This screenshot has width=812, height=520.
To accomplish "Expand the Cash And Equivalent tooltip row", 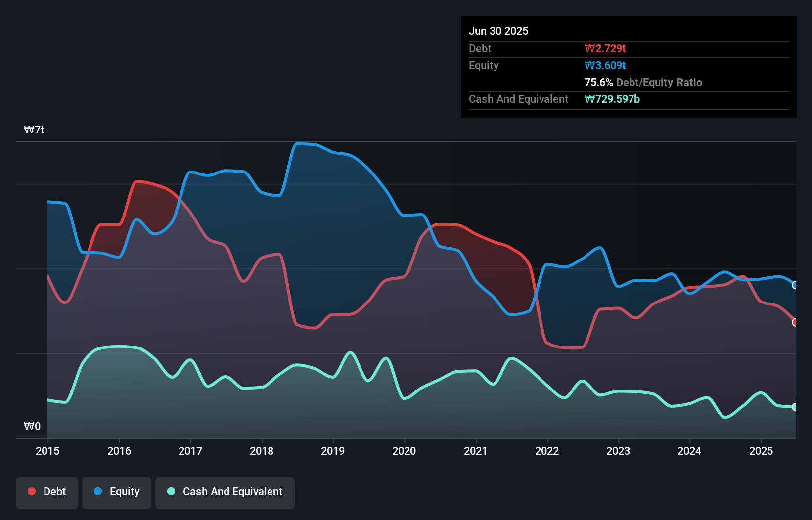I will [x=518, y=99].
